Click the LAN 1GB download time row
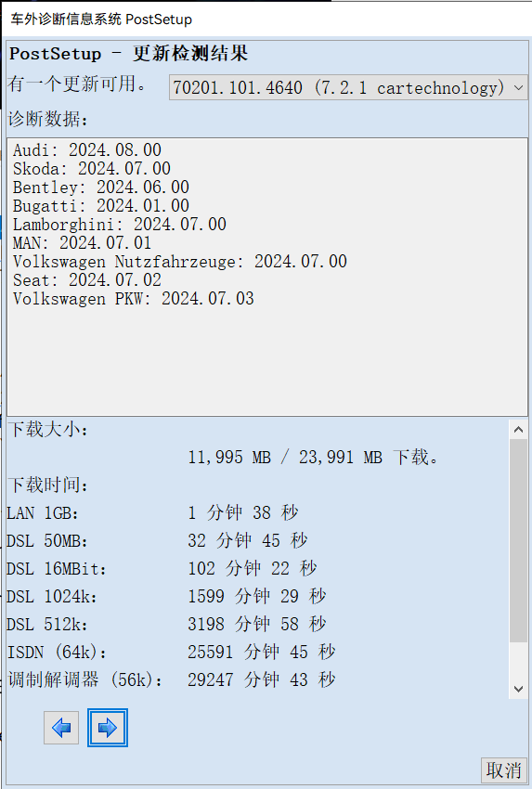The height and width of the screenshot is (789, 532). click(152, 512)
